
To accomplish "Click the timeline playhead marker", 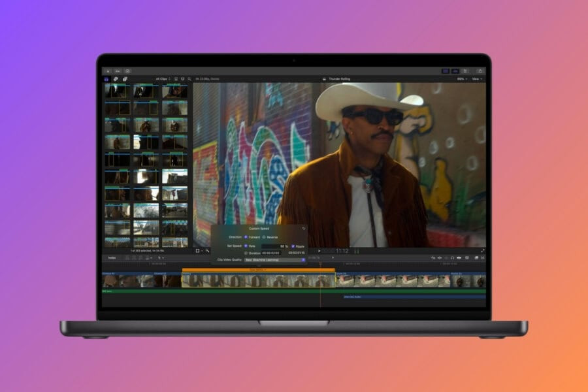I will 320,265.
